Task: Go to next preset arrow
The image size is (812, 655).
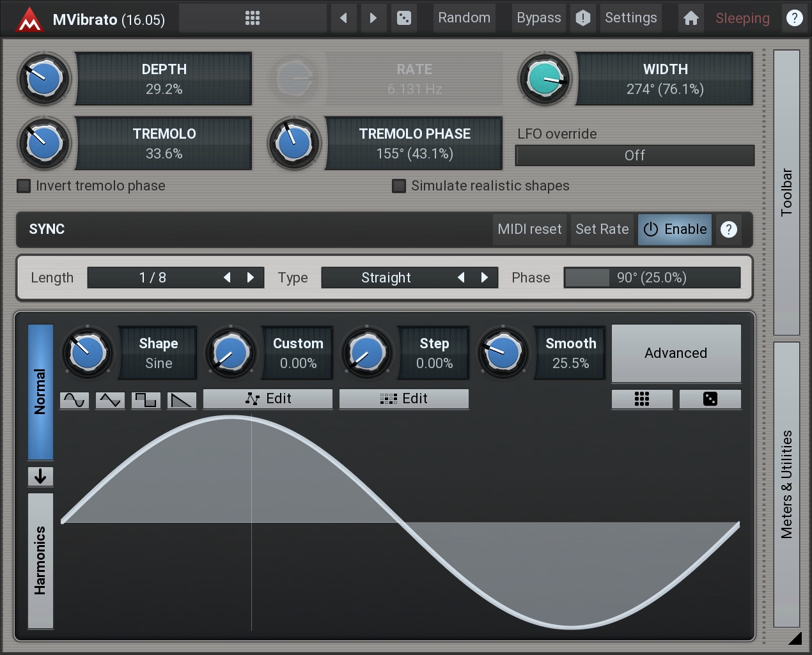Action: click(x=373, y=18)
